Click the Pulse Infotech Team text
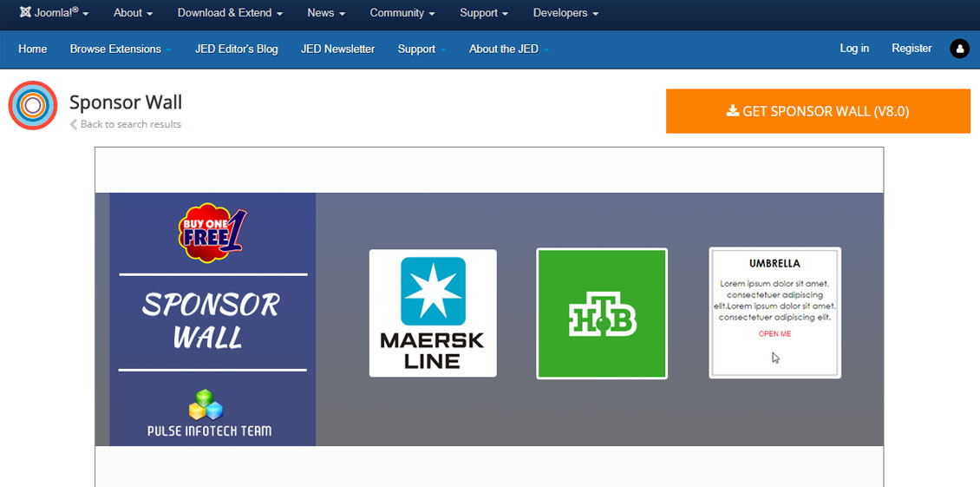This screenshot has width=980, height=487. pos(209,431)
